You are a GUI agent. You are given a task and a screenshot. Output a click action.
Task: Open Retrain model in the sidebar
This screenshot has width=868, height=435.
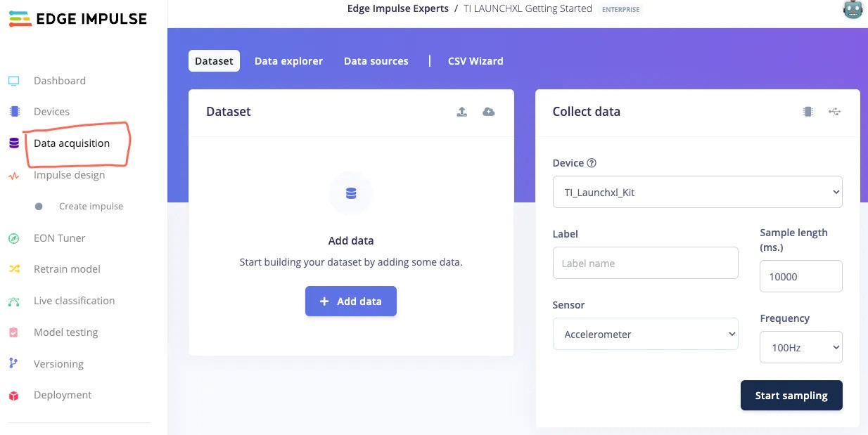click(x=67, y=269)
